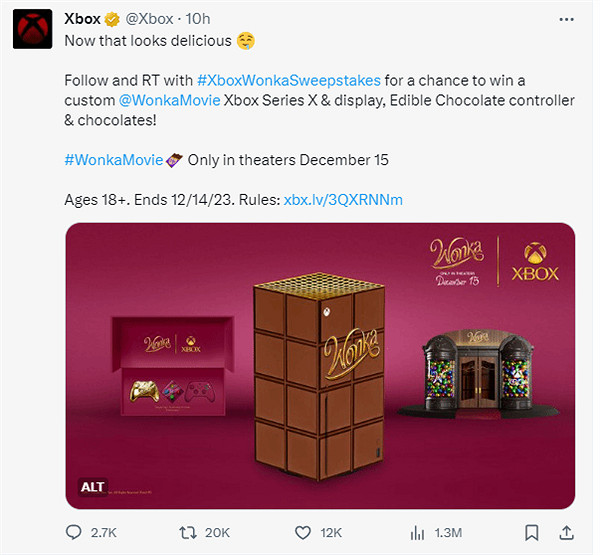Bookmark this Xbox tweet

point(532,531)
